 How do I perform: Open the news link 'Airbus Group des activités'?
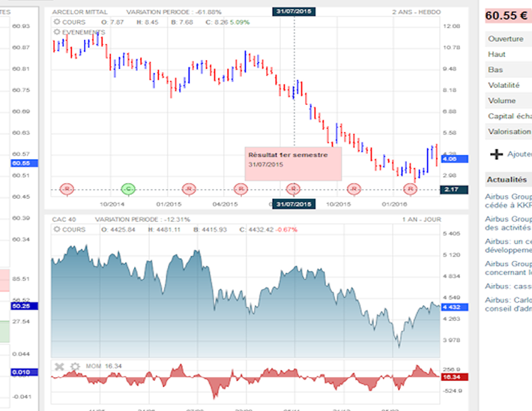coord(508,223)
